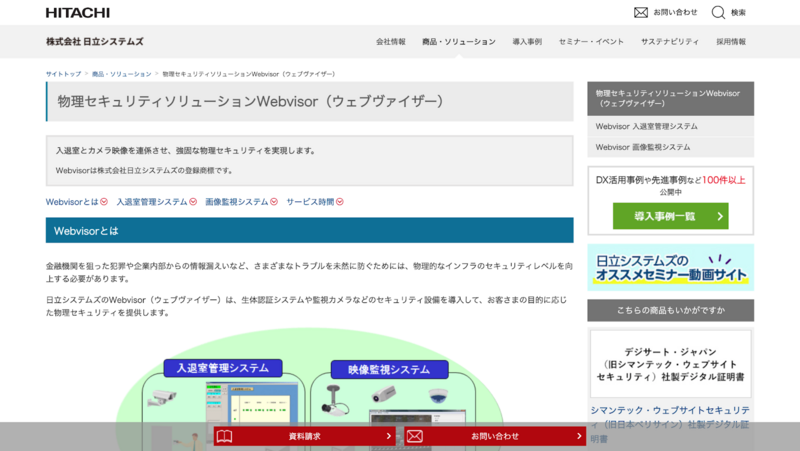This screenshot has width=800, height=451.
Task: Jump to サービス時間 anchor link
Action: click(310, 202)
